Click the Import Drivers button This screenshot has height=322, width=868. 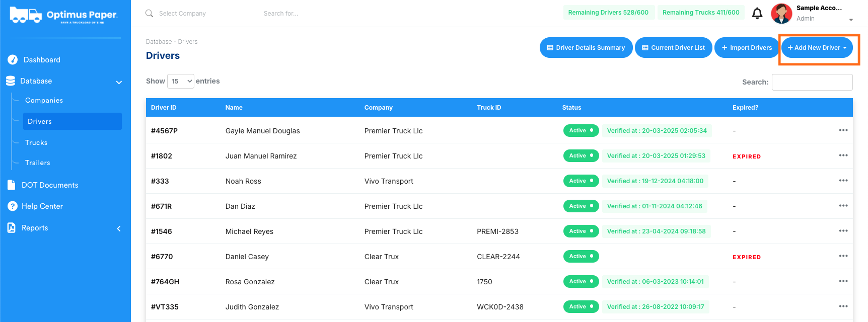pyautogui.click(x=747, y=48)
